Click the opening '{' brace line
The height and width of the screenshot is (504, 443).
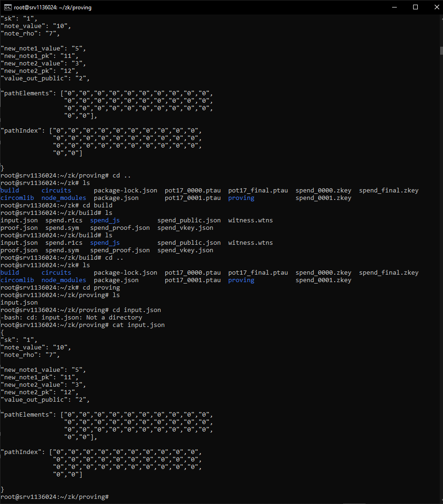click(2, 333)
